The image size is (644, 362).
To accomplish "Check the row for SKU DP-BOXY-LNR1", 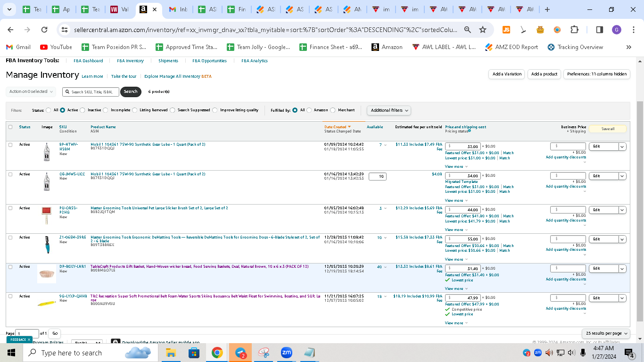I will pyautogui.click(x=10, y=267).
